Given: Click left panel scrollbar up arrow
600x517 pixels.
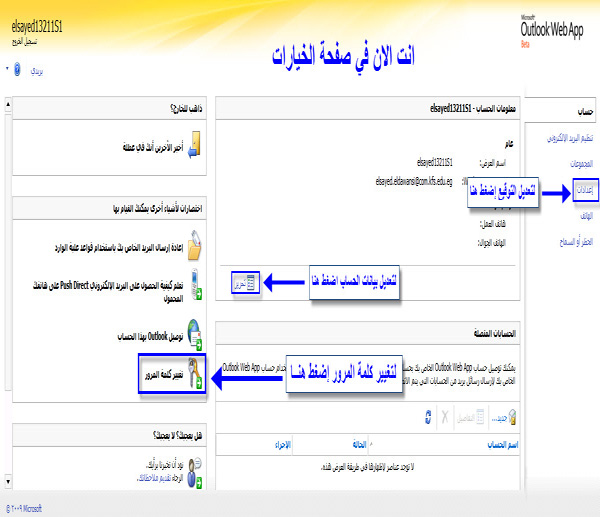Looking at the screenshot, I should click(x=7, y=103).
